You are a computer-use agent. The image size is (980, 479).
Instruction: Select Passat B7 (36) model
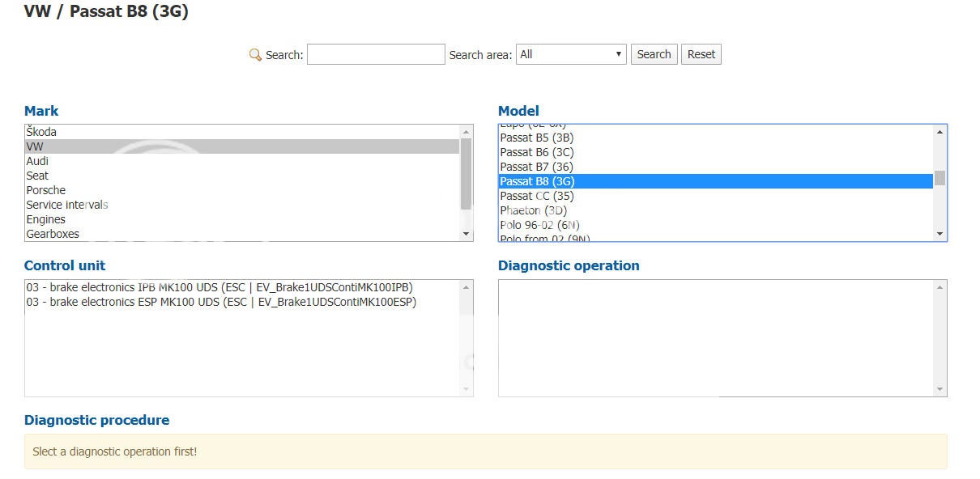(x=716, y=167)
